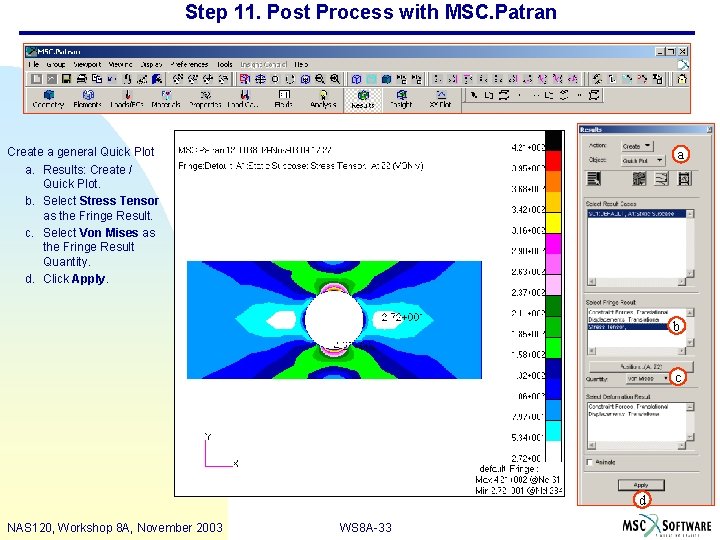Open the Fields application
The height and width of the screenshot is (540, 720).
pos(283,99)
